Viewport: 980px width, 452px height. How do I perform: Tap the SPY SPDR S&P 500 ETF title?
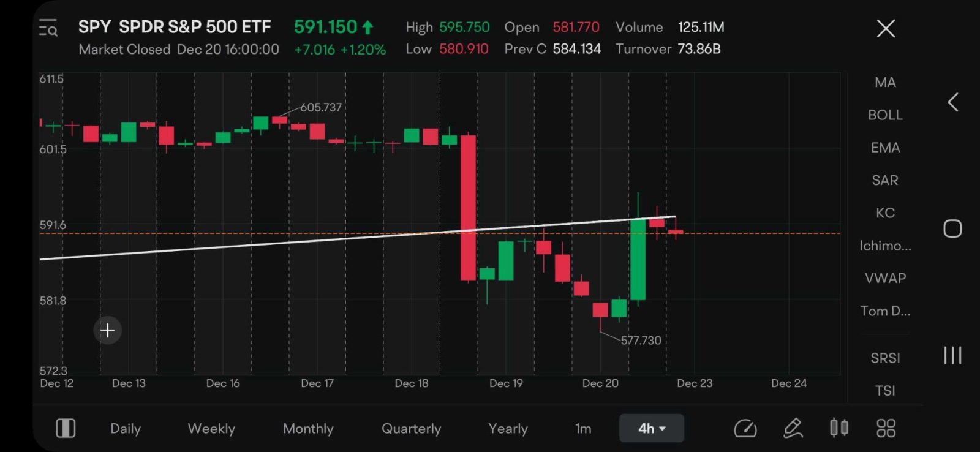pos(175,27)
